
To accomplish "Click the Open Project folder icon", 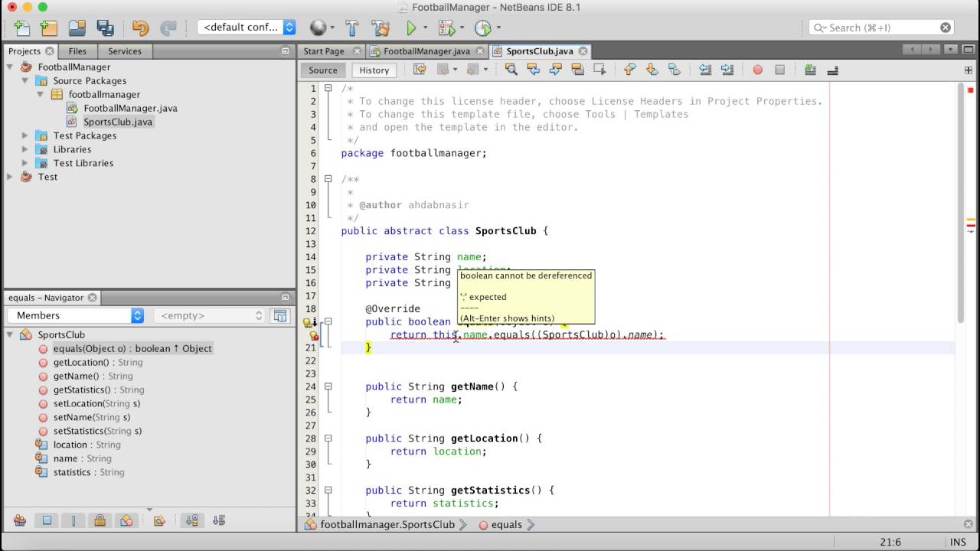I will pos(77,28).
